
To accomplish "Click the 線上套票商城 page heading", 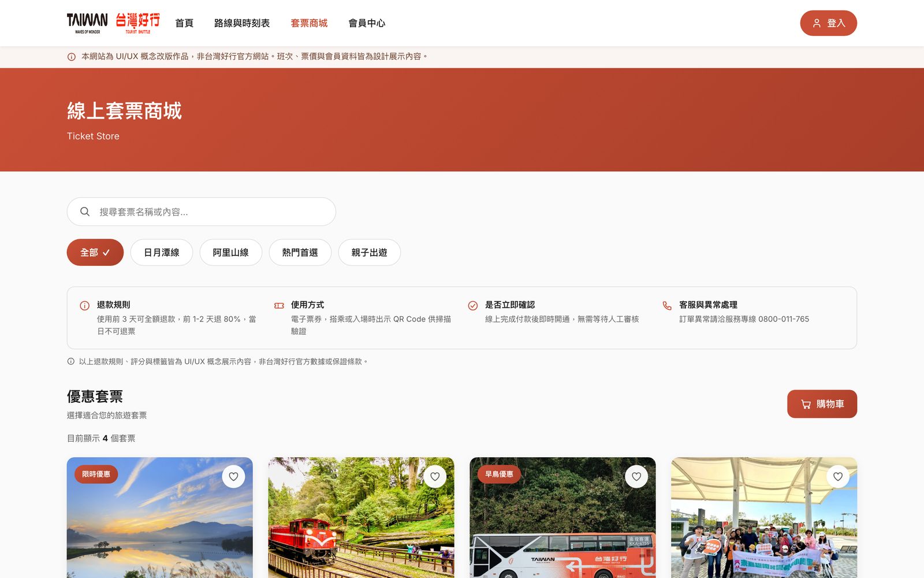I will [124, 110].
